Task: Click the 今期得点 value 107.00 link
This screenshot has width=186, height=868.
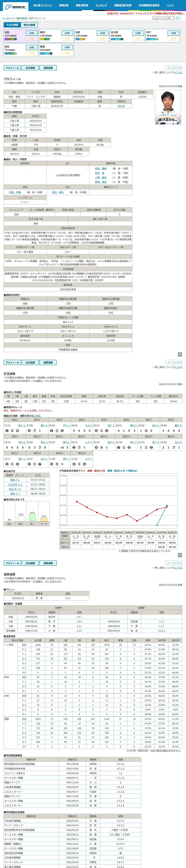Action: 121,106
